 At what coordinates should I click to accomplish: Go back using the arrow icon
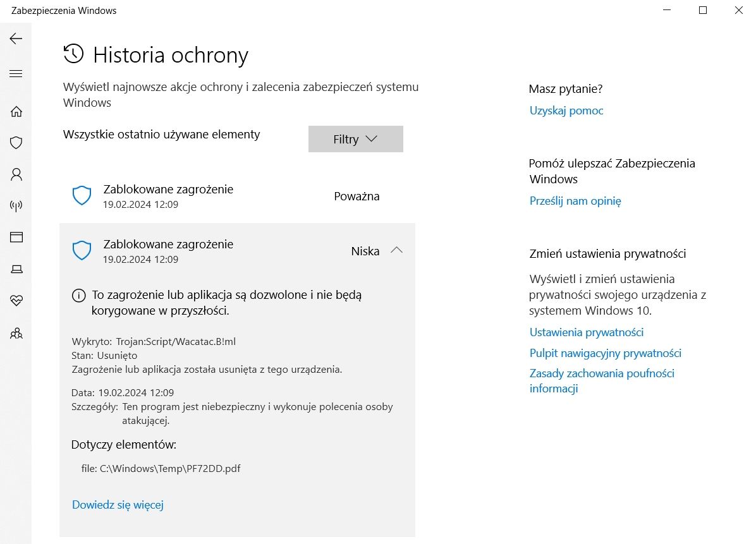[16, 39]
